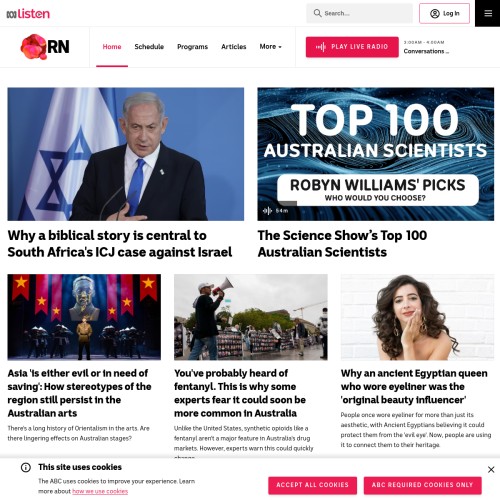
Task: Click the search magnifier icon
Action: [317, 13]
